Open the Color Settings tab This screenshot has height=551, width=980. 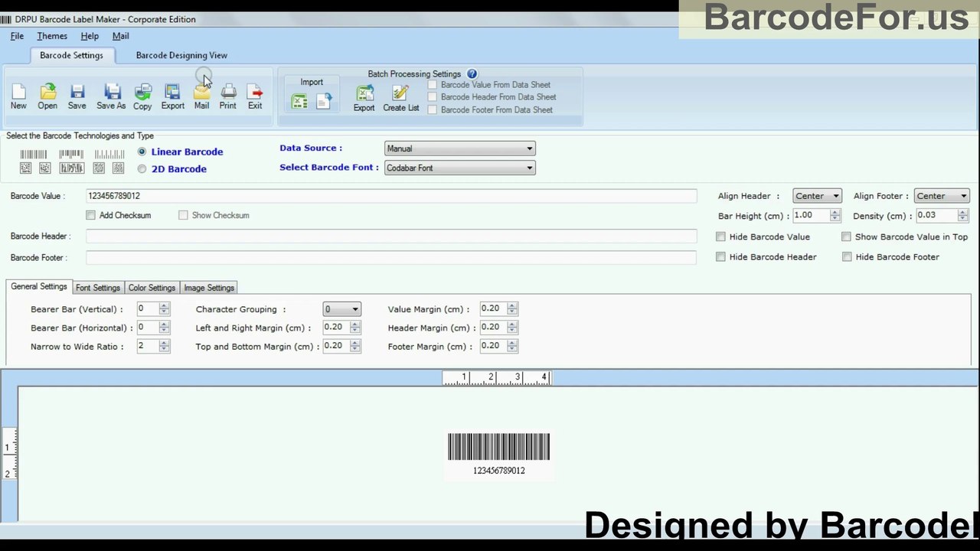152,288
